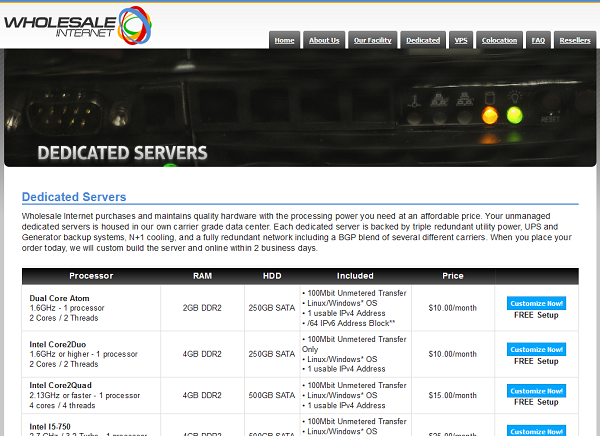Click the Included column header
This screenshot has height=436, width=600.
pyautogui.click(x=355, y=276)
